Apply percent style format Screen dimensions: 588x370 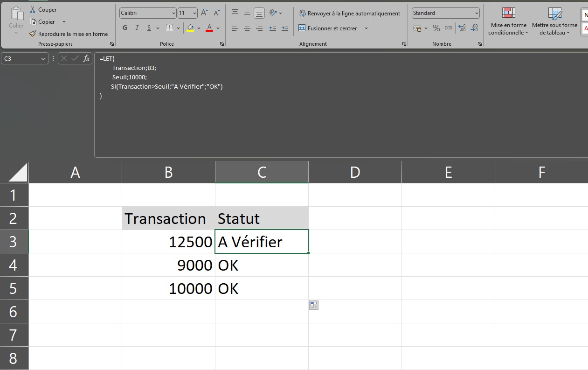(436, 28)
